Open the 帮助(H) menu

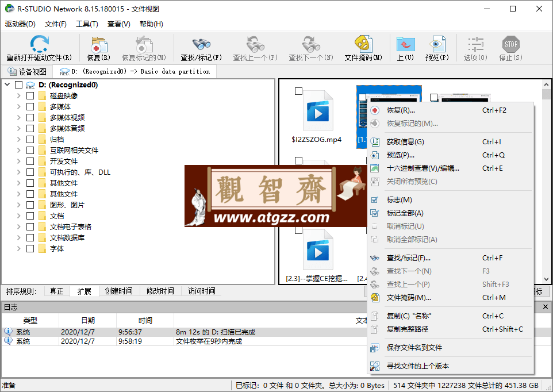pyautogui.click(x=151, y=24)
